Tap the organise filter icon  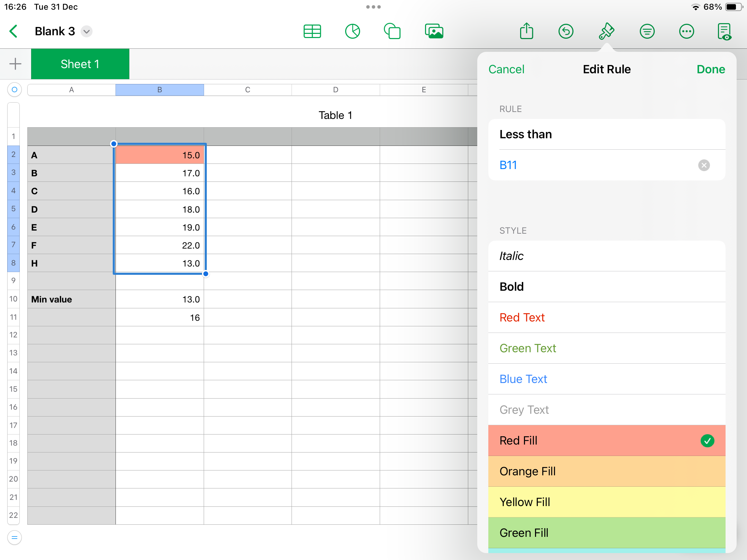pyautogui.click(x=647, y=31)
